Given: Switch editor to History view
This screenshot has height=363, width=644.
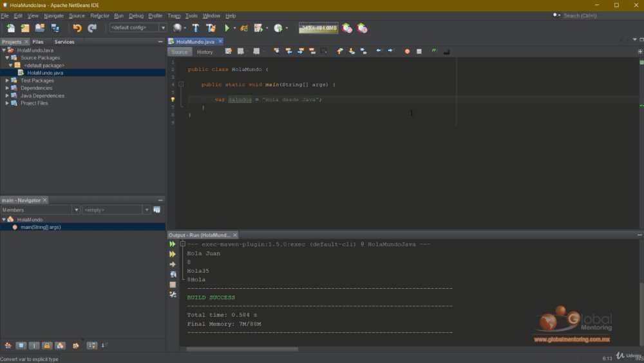Looking at the screenshot, I should [205, 52].
